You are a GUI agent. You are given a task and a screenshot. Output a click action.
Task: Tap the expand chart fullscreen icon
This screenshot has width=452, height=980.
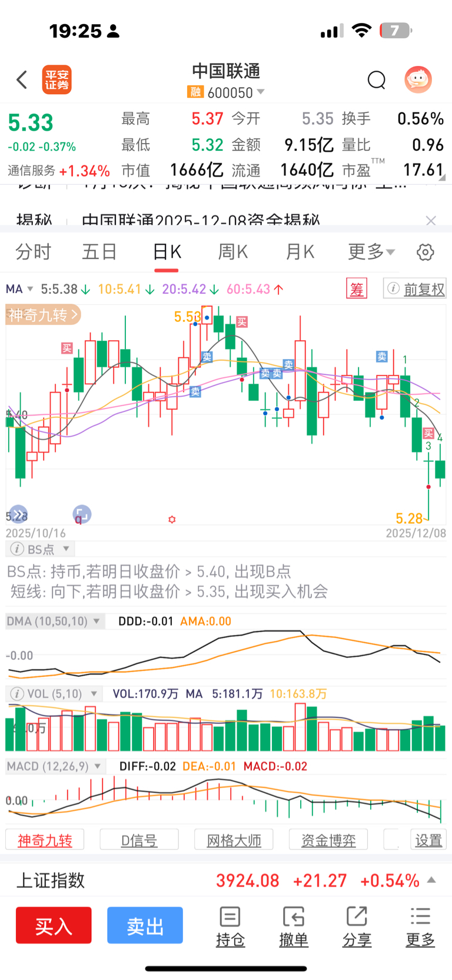point(82,514)
